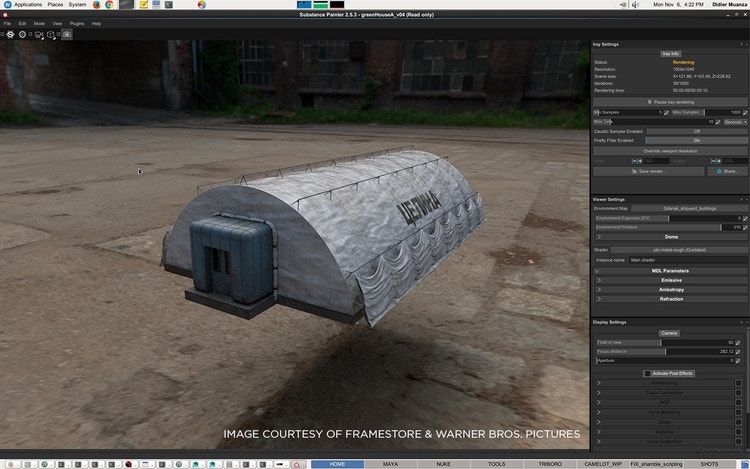
Task: Click the Save render button
Action: click(x=650, y=171)
